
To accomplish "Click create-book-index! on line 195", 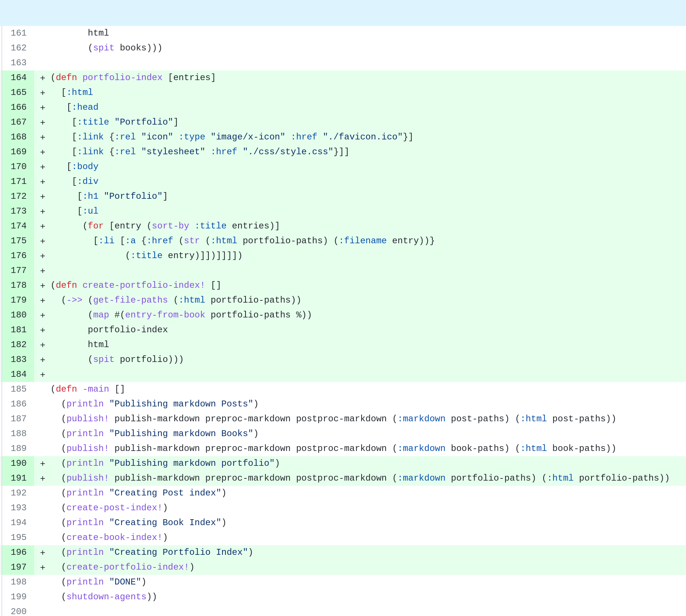I will (x=115, y=537).
